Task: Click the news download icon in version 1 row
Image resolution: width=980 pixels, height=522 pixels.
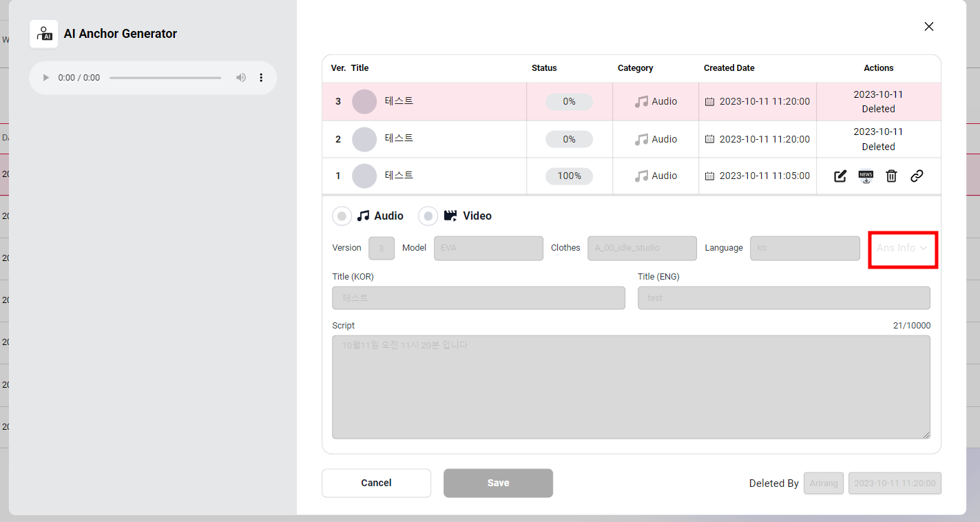Action: (866, 176)
